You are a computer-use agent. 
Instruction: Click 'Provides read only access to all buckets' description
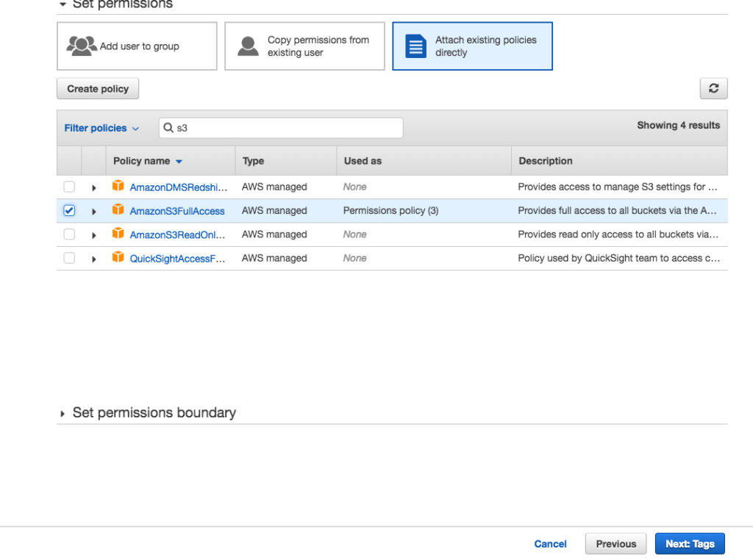coord(618,234)
